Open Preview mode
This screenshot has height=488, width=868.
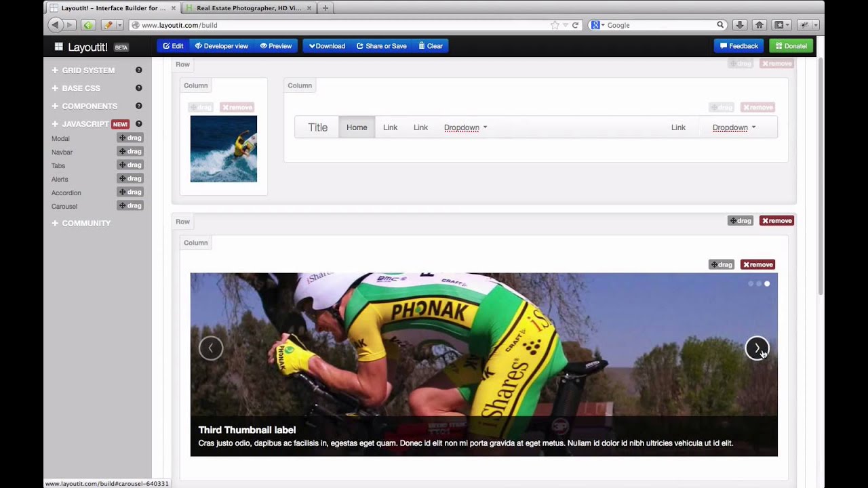(275, 46)
